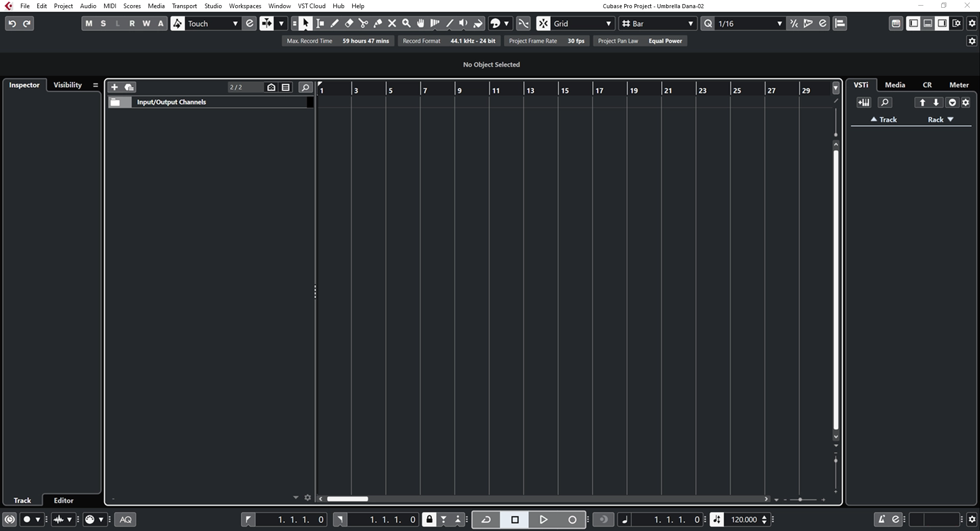The width and height of the screenshot is (980, 531).
Task: Select the Glue tool
Action: click(x=378, y=23)
